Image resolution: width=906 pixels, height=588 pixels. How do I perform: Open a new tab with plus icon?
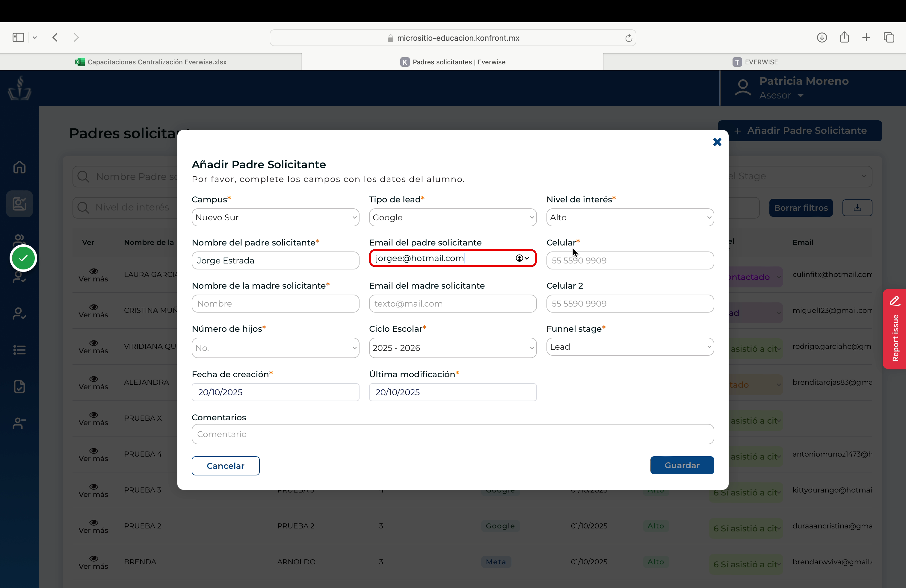(866, 37)
